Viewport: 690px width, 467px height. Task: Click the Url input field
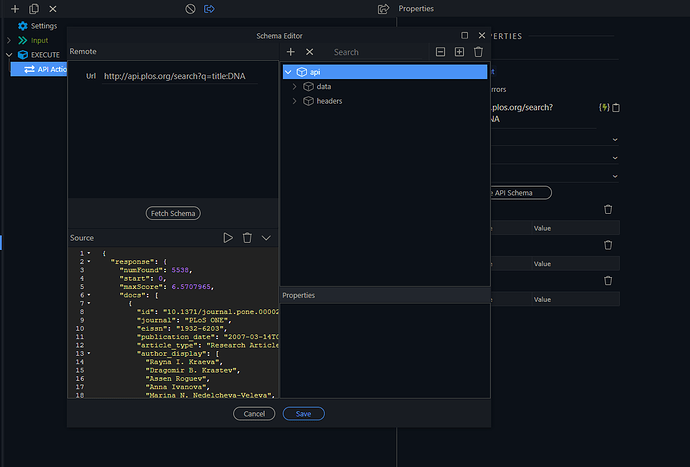pos(180,76)
